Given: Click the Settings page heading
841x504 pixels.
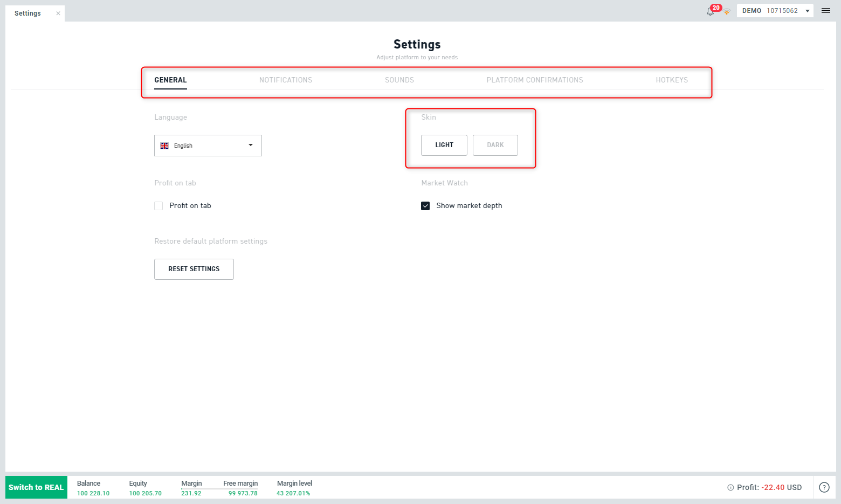Looking at the screenshot, I should click(417, 44).
